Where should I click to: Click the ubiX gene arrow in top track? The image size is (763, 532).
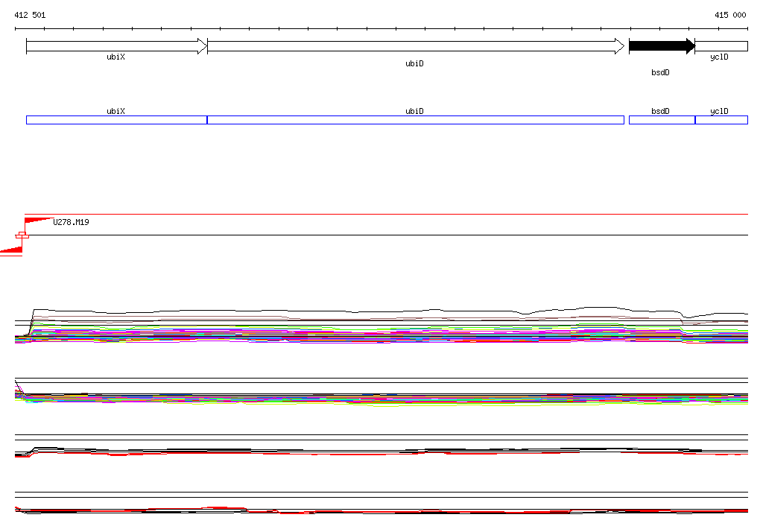pyautogui.click(x=115, y=46)
